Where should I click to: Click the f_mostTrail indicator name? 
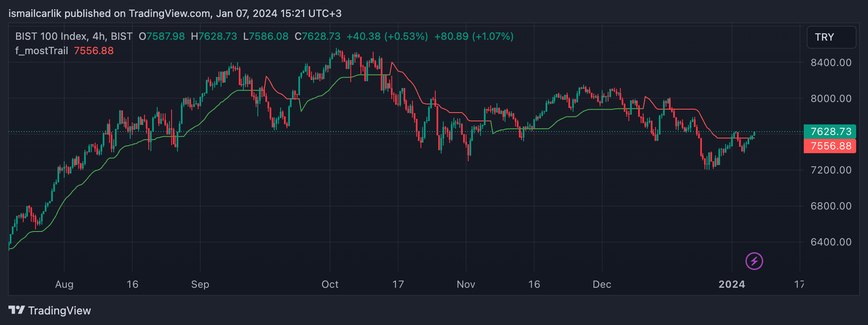pos(42,51)
